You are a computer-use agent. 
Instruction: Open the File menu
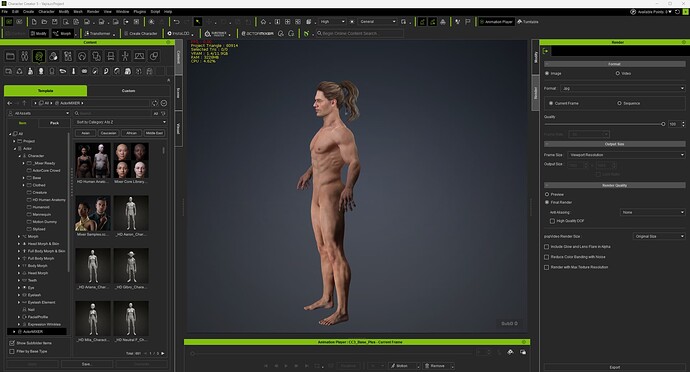(5, 11)
